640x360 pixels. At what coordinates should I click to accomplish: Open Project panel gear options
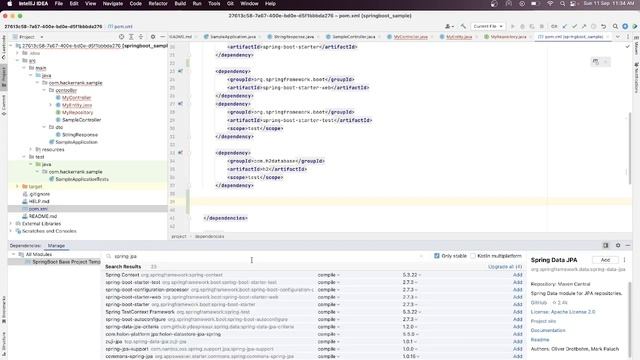point(153,37)
